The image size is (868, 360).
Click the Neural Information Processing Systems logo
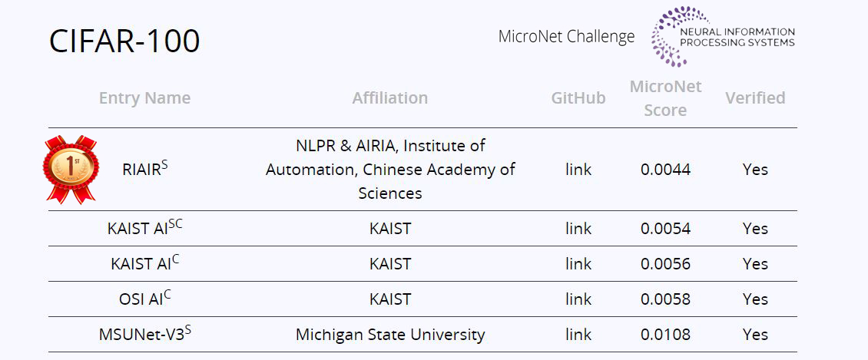(723, 36)
